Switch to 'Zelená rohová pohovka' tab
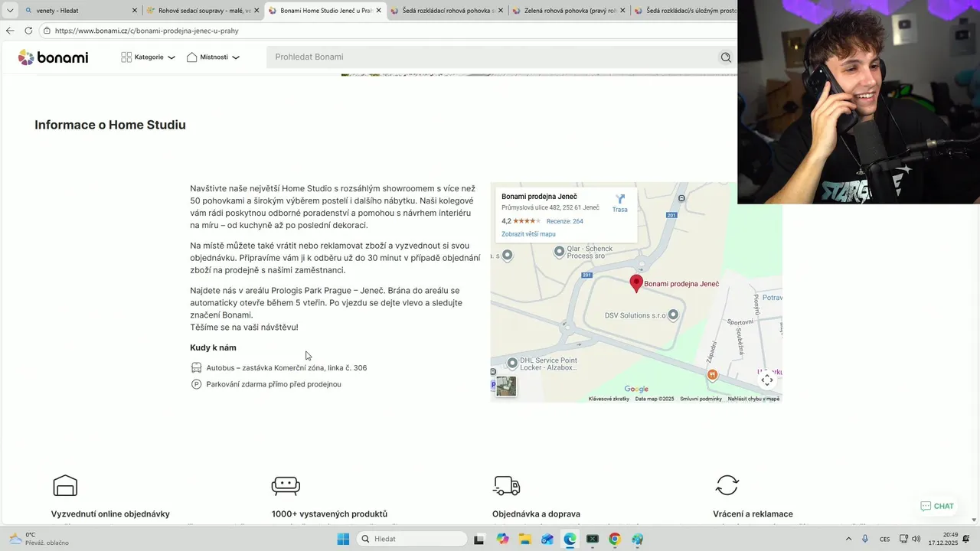Viewport: 980px width, 551px height. pos(568,11)
